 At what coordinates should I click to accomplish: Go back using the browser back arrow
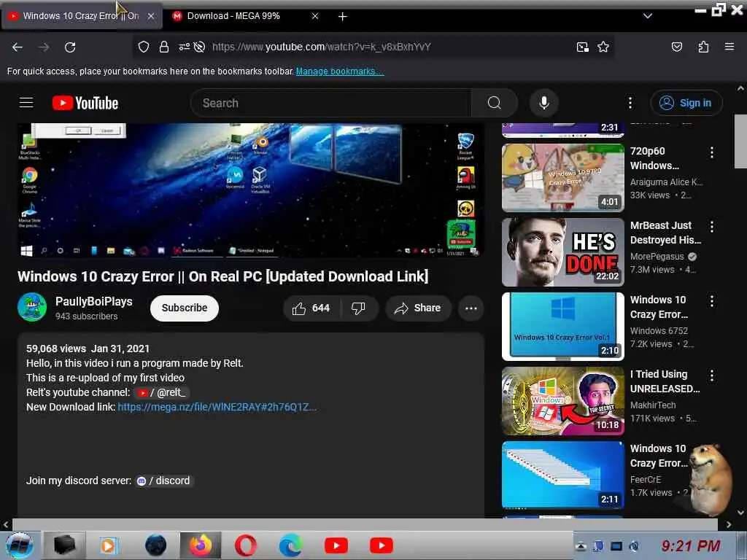pos(18,47)
